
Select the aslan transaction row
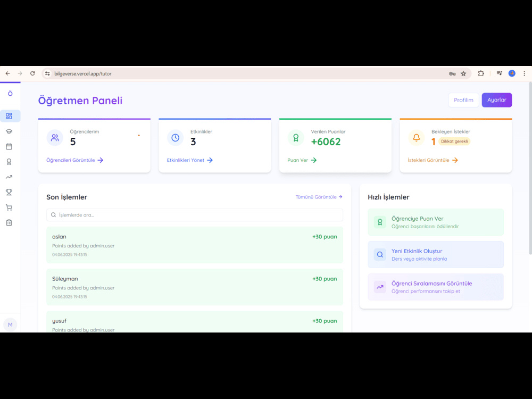(x=194, y=245)
